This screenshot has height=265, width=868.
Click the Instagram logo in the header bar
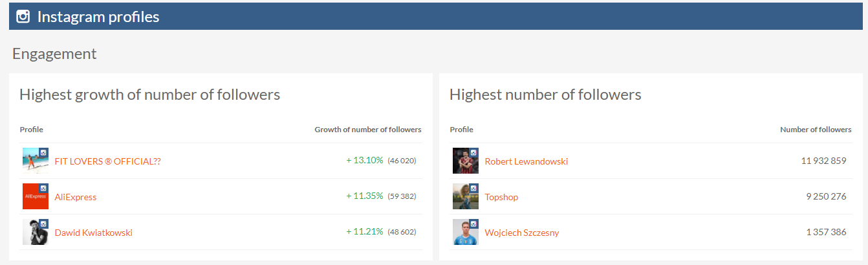click(x=23, y=17)
